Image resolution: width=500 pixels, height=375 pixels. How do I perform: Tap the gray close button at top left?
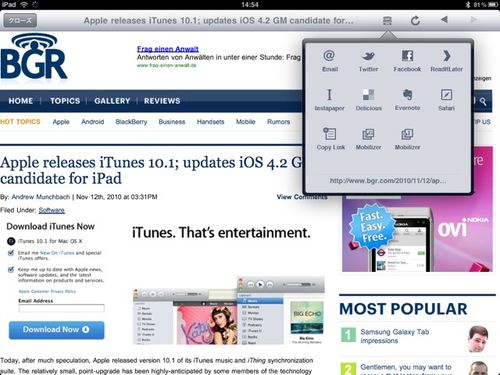tap(20, 21)
